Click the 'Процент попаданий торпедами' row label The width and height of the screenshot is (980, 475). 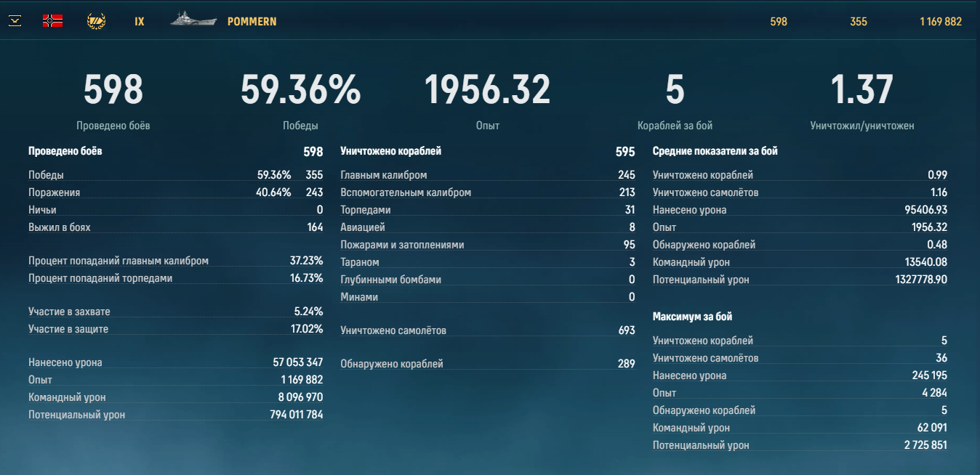(x=100, y=278)
